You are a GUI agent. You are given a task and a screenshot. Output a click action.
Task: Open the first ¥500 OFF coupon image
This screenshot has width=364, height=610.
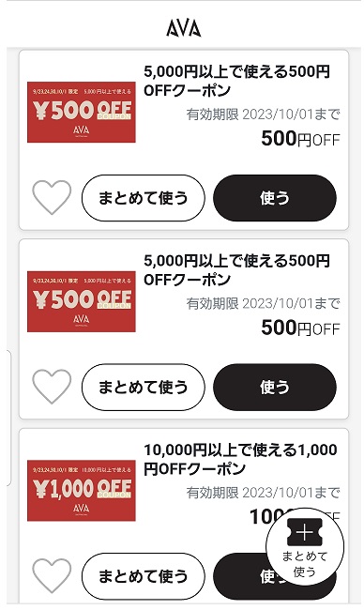(x=82, y=112)
